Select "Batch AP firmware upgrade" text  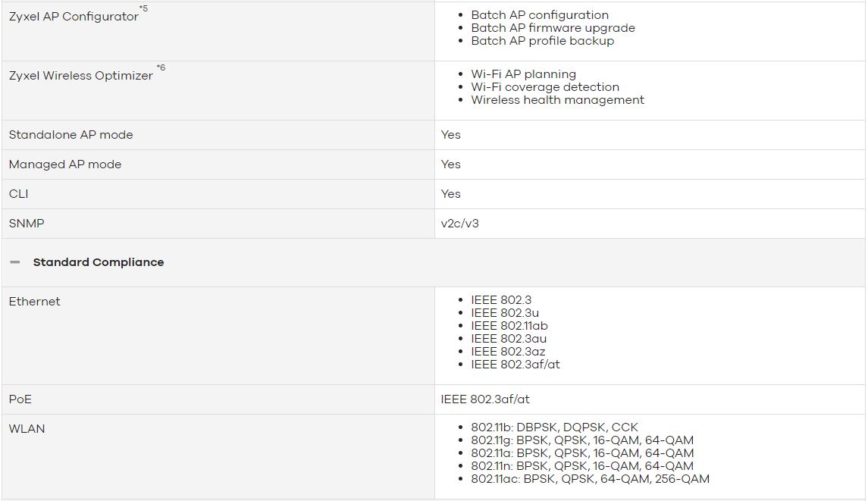coord(553,28)
